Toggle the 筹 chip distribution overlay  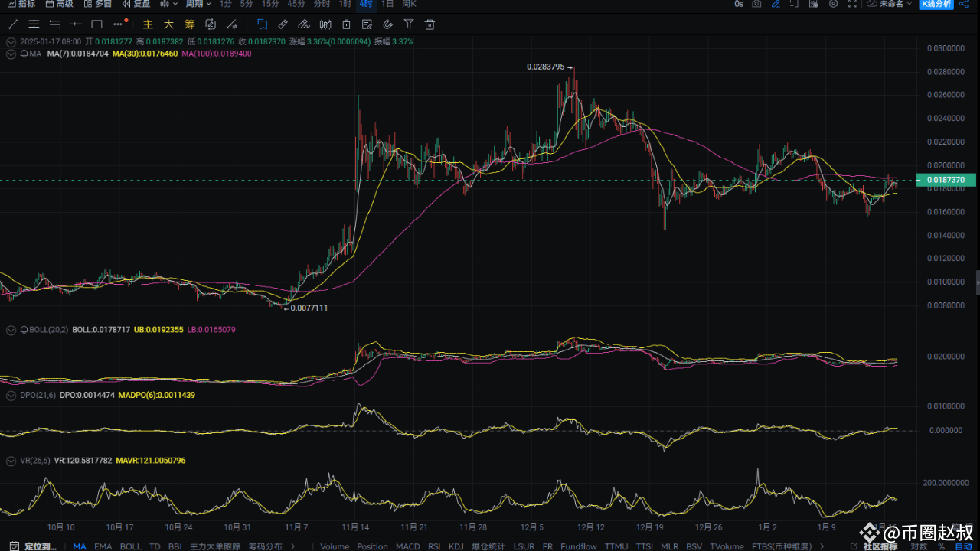click(x=189, y=24)
